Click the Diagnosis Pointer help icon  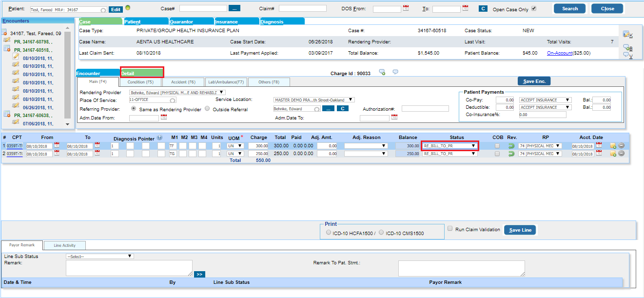(x=160, y=138)
